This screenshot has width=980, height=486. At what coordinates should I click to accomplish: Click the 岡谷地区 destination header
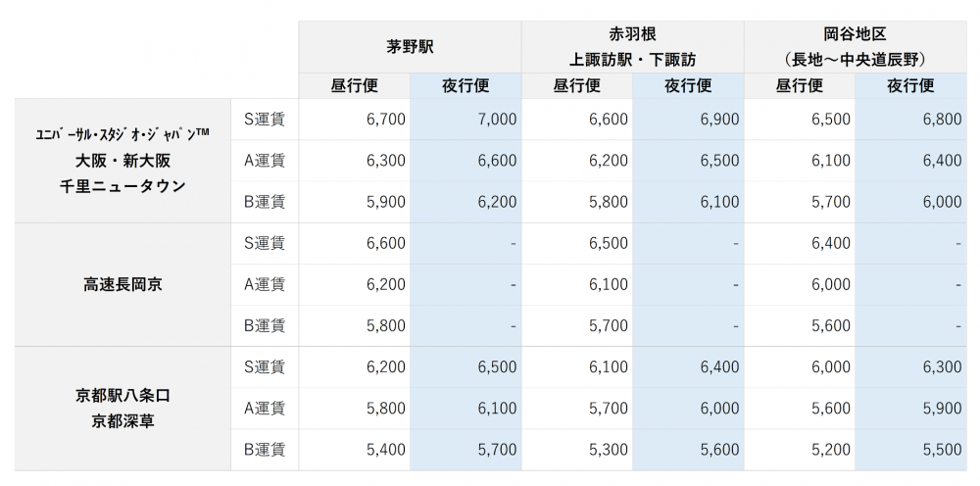click(x=855, y=46)
